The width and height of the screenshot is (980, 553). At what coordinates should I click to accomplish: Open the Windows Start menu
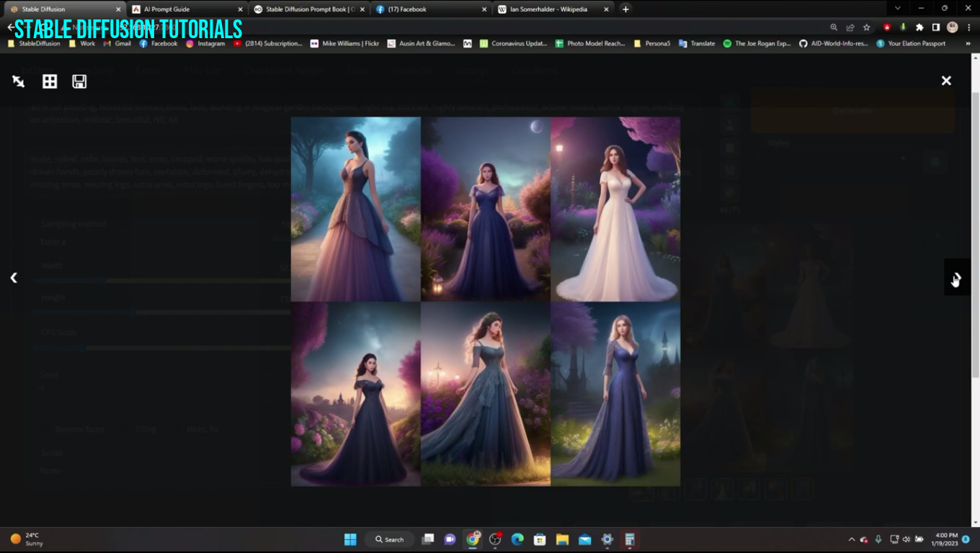[x=350, y=539]
